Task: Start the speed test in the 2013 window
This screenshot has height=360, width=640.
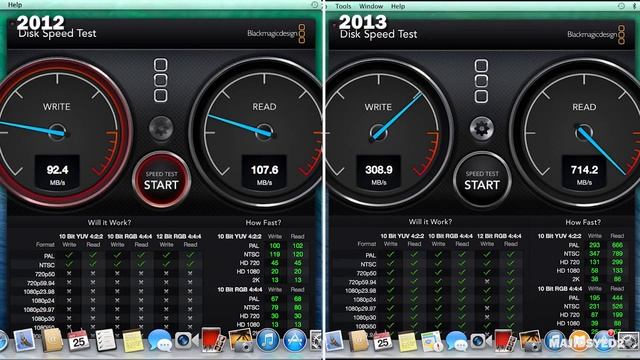Action: point(482,180)
